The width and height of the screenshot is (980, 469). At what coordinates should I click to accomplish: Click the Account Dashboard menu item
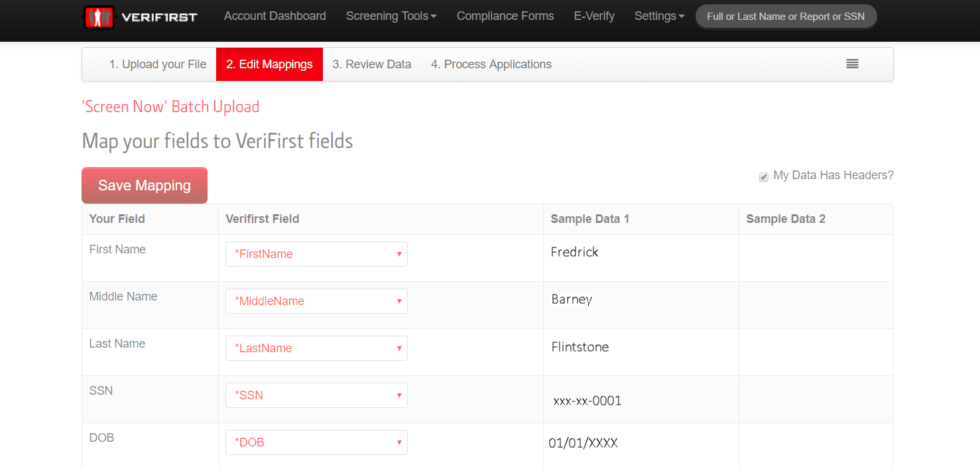pyautogui.click(x=275, y=15)
